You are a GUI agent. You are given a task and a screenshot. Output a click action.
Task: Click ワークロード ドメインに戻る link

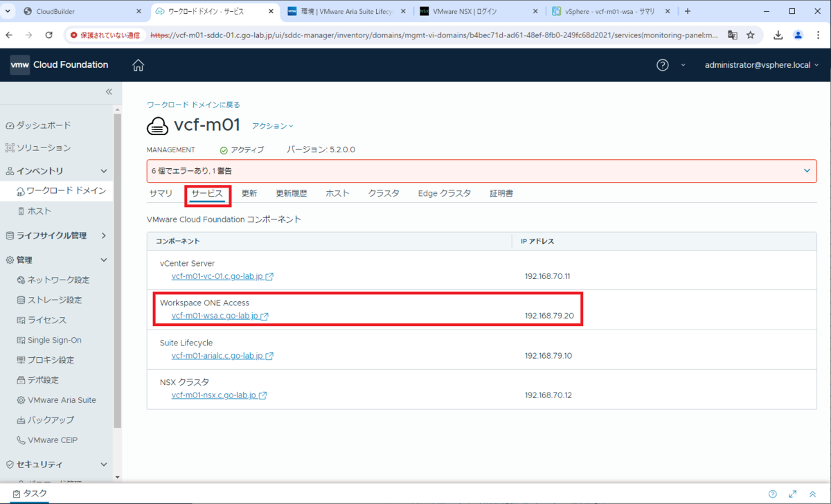tap(193, 105)
